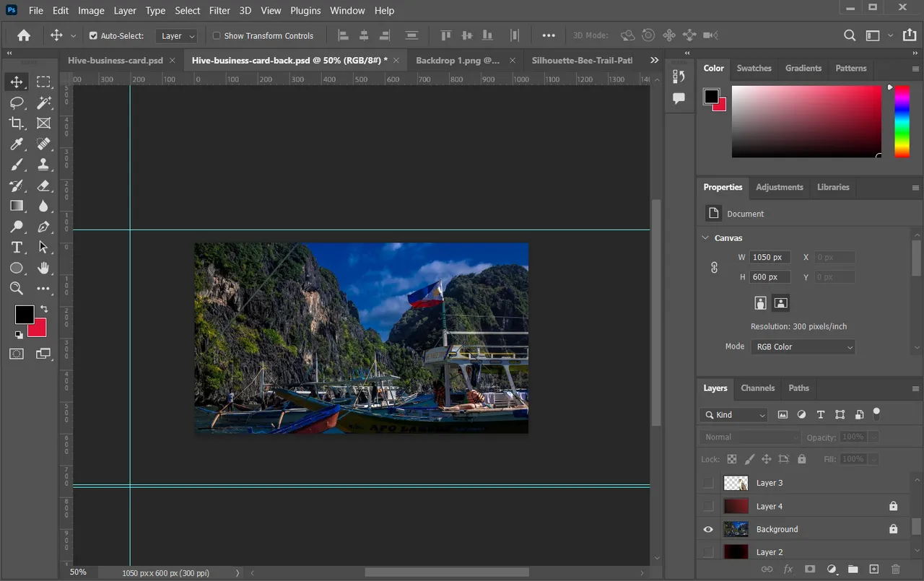The height and width of the screenshot is (581, 924).
Task: Choose the History Brush tool
Action: tap(17, 185)
